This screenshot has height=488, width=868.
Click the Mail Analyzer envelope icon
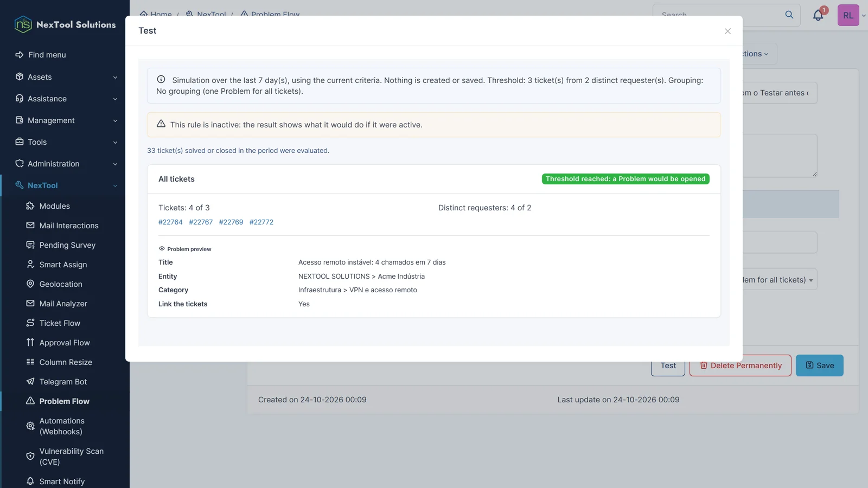30,304
